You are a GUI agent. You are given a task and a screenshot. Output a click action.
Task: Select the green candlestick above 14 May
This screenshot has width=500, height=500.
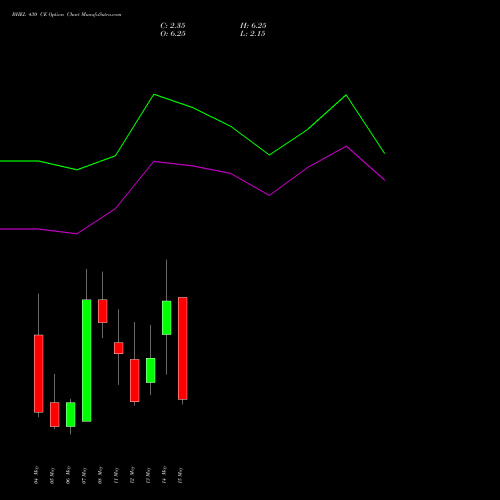tap(167, 318)
